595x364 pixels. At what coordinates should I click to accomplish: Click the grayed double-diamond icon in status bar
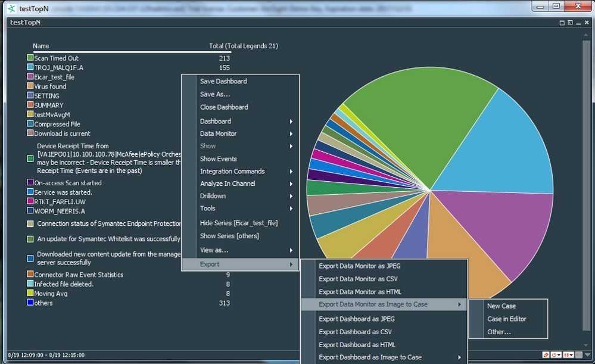[579, 355]
